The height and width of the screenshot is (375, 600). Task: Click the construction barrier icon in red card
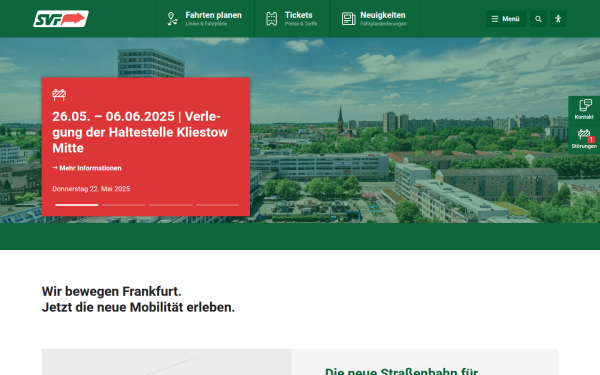point(59,95)
